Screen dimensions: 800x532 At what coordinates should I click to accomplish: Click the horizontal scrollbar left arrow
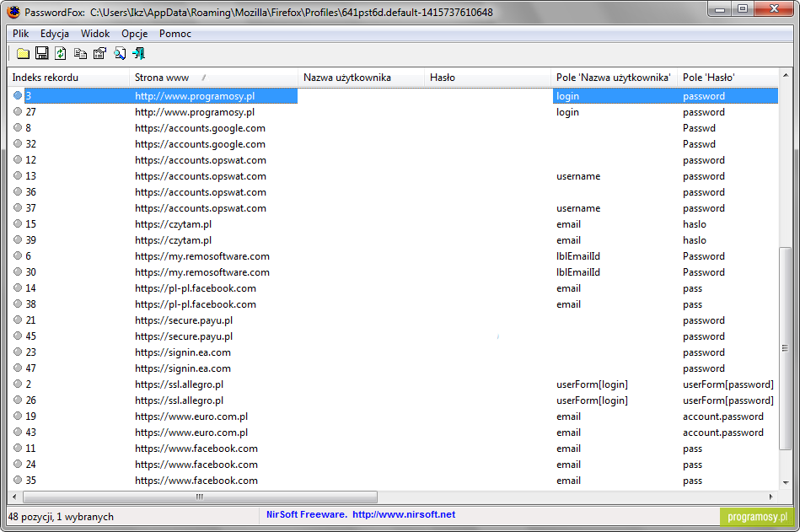point(14,497)
